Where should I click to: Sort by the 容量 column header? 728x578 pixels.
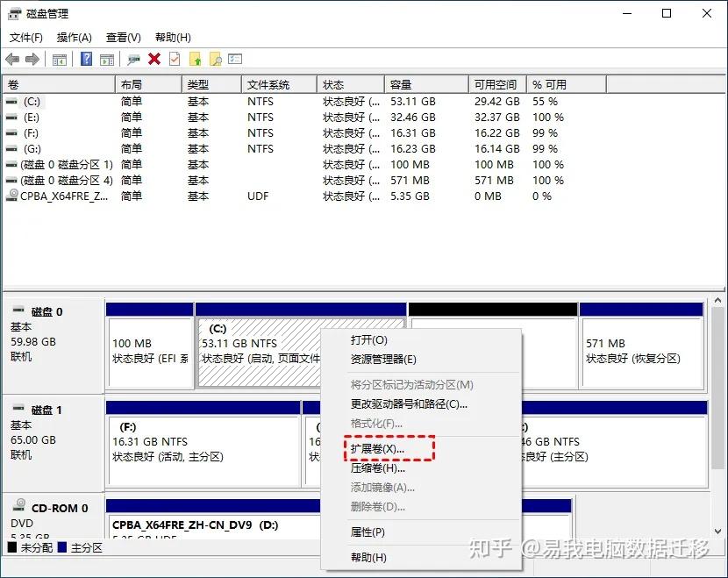point(426,84)
